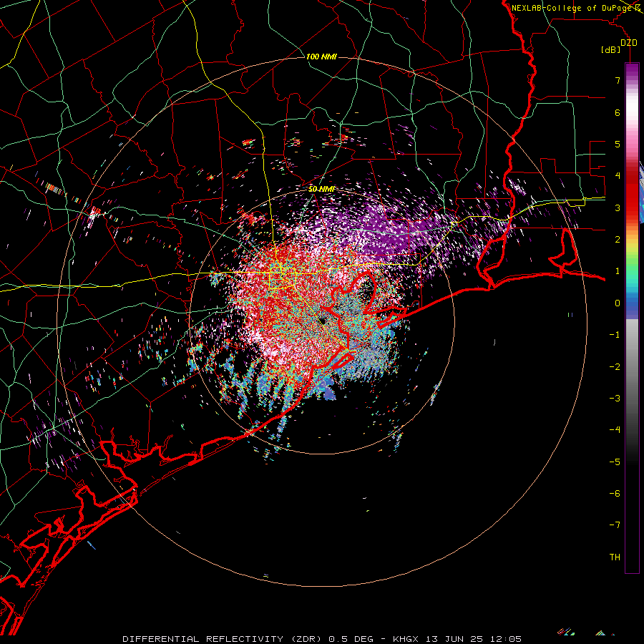Click the [dB] units label
The image size is (644, 644).
coord(611,50)
